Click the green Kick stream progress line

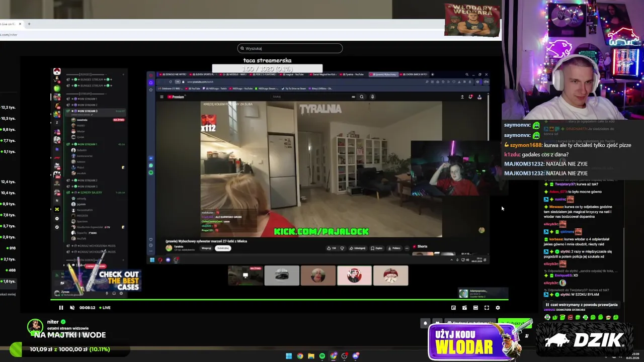(279, 300)
